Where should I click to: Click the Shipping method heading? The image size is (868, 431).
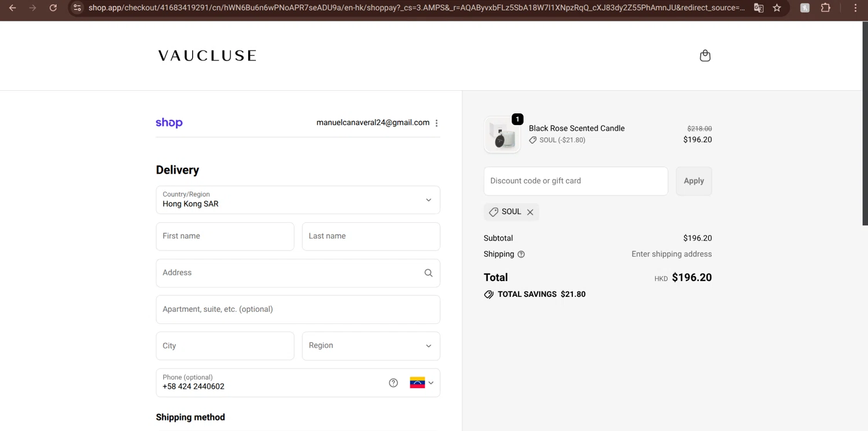tap(190, 417)
